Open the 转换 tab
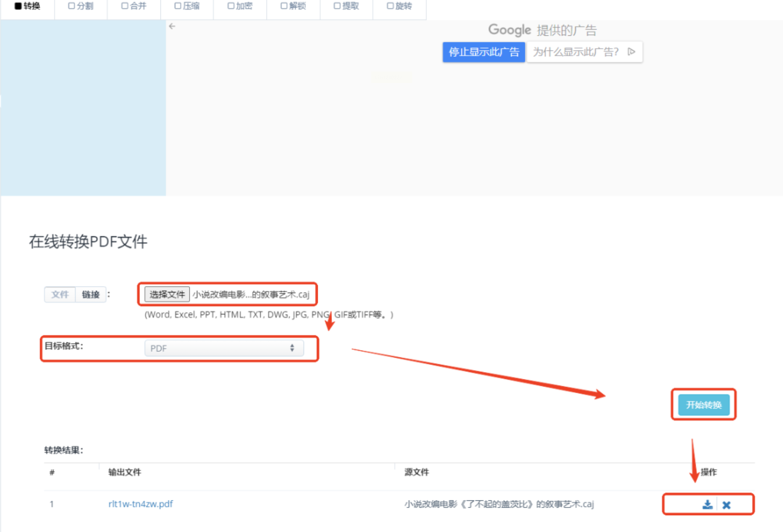 click(x=28, y=6)
